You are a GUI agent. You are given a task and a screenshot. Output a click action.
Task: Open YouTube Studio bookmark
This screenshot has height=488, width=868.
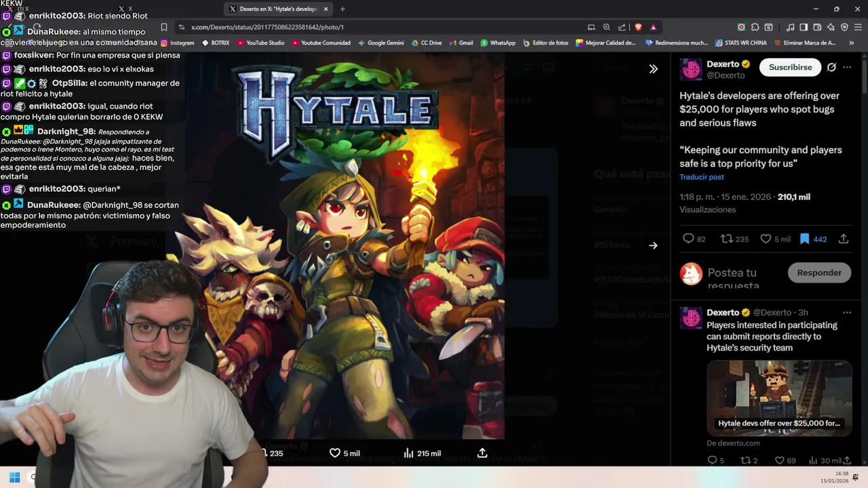[260, 43]
